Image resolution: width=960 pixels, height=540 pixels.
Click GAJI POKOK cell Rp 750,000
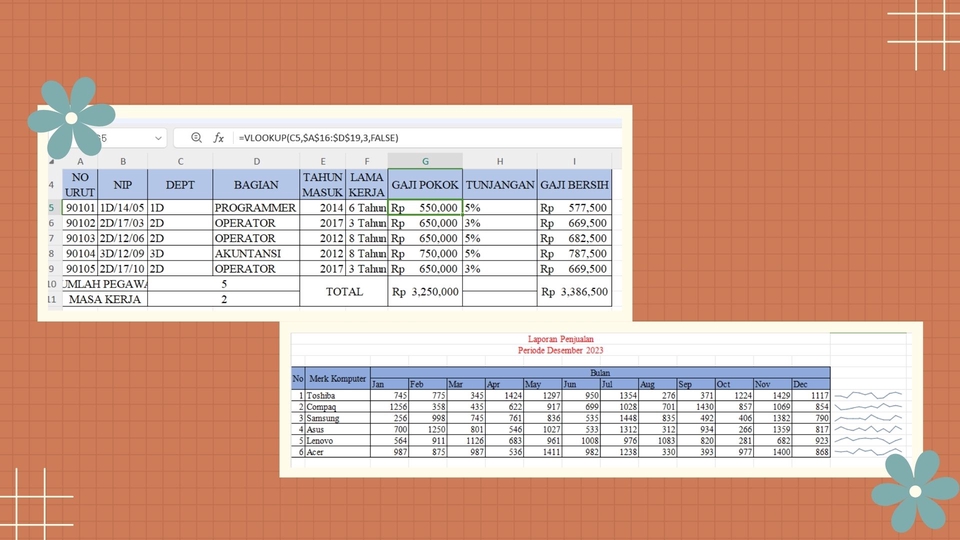pos(425,253)
